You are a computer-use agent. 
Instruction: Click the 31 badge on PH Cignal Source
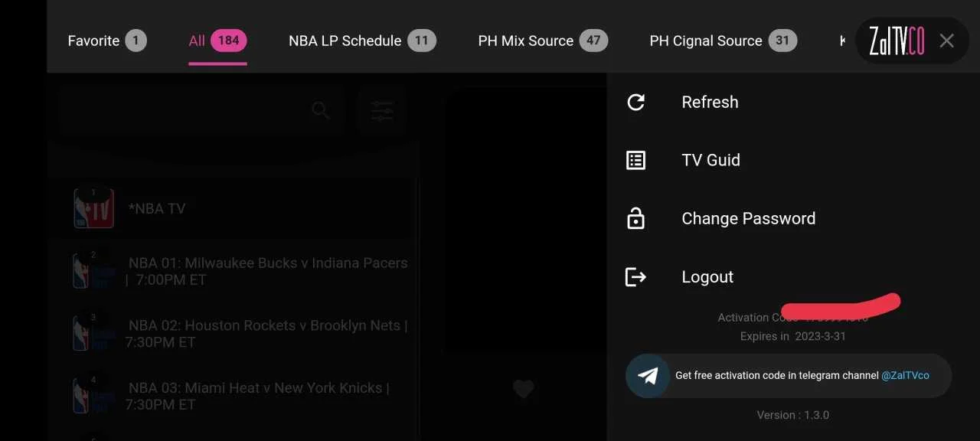coord(782,41)
